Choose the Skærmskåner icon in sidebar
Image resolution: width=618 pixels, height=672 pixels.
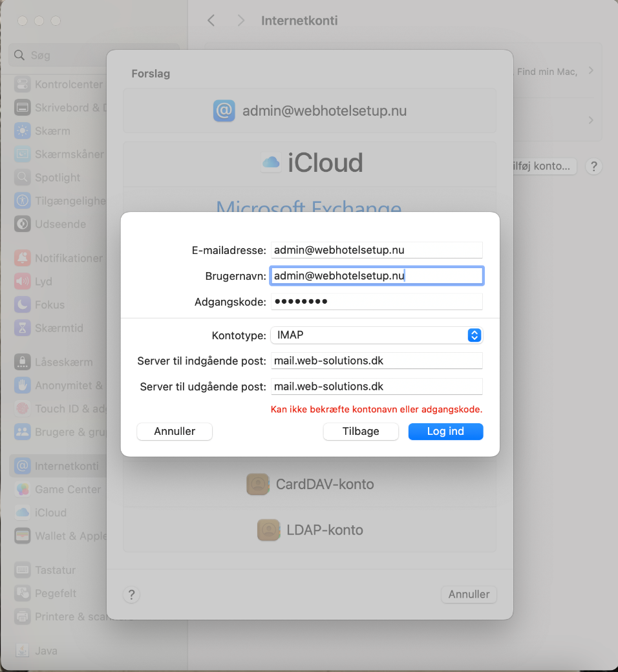(x=22, y=154)
